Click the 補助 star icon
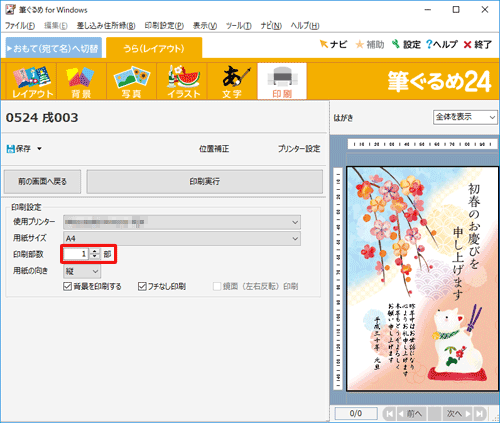Screen dimensions: 500x423 point(360,44)
